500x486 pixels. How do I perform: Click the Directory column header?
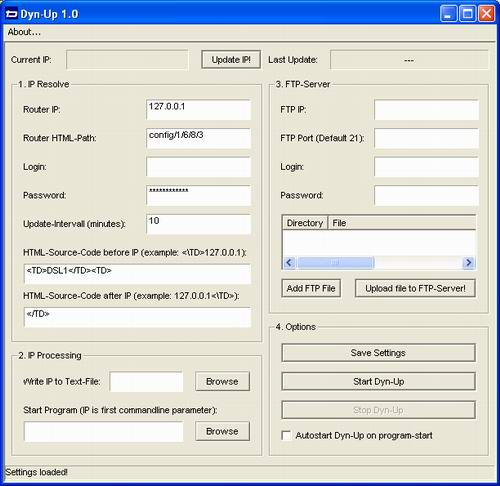[x=305, y=223]
